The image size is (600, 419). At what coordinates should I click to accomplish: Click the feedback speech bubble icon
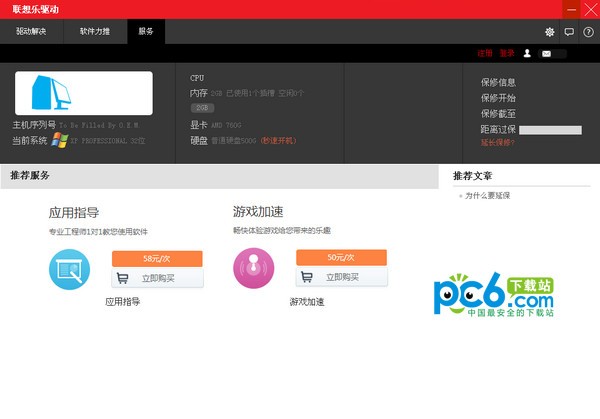coord(569,32)
